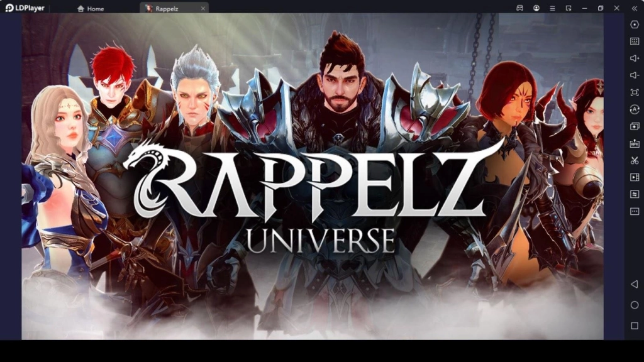
Task: Show more tools via the three-dots icon
Action: [x=634, y=211]
